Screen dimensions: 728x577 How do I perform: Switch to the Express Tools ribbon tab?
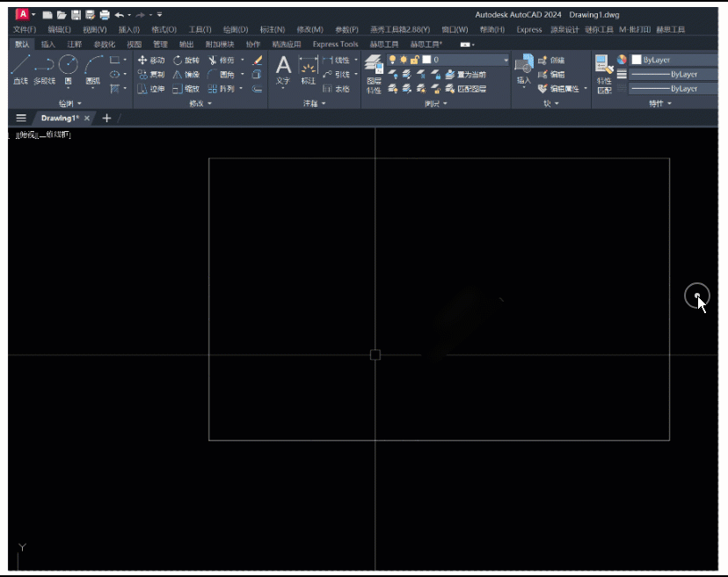click(x=335, y=44)
